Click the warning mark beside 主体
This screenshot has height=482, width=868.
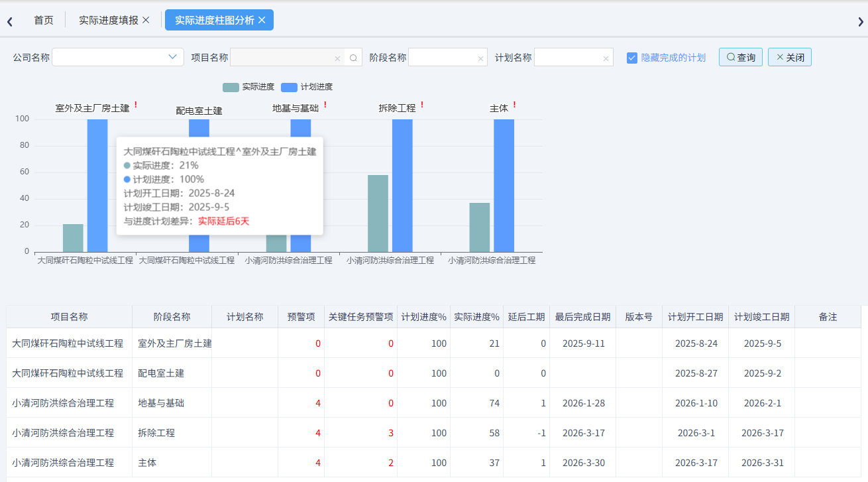pos(514,105)
